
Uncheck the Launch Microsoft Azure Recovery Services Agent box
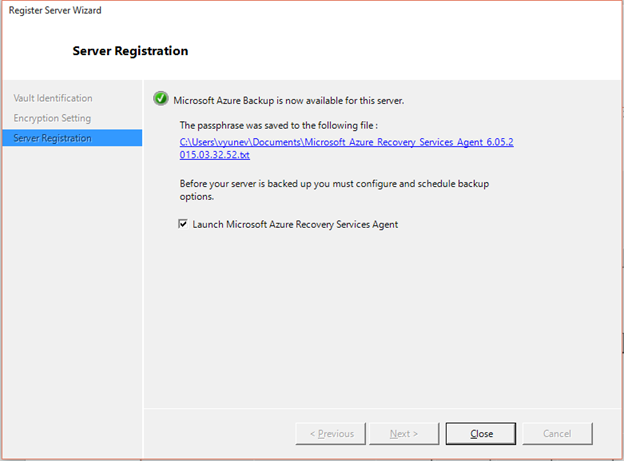pyautogui.click(x=183, y=224)
